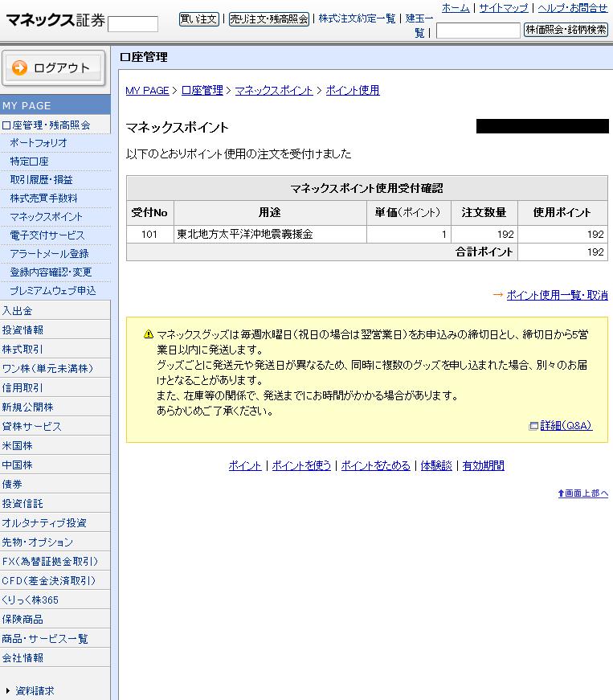Open ポートフォリオ in sidebar

pyautogui.click(x=55, y=143)
